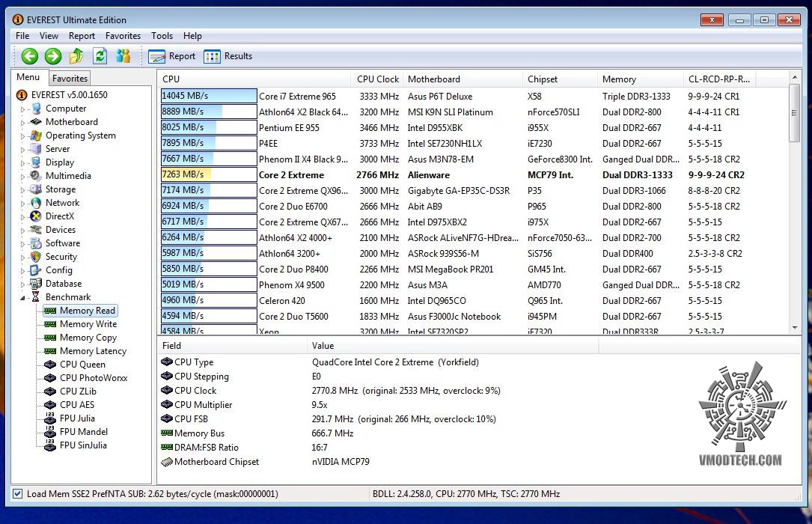
Task: Select the Memory Write benchmark
Action: [x=88, y=323]
